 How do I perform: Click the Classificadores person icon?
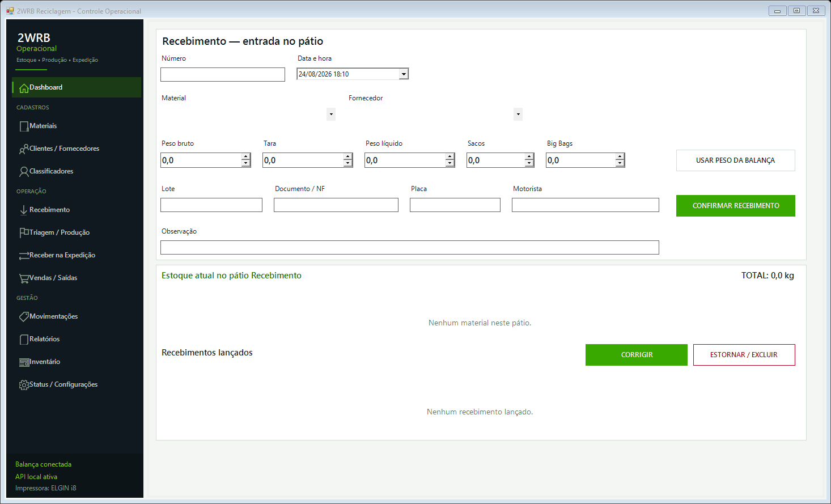[24, 172]
